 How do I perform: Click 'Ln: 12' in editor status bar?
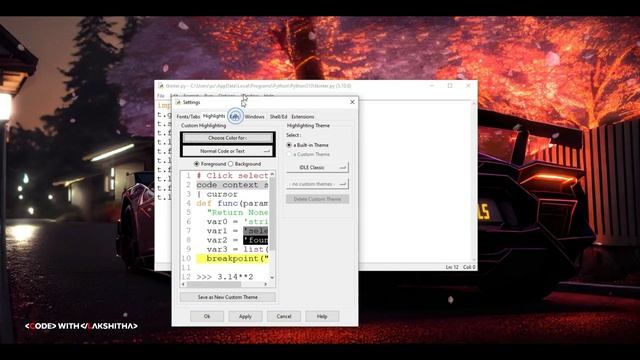[x=452, y=267]
